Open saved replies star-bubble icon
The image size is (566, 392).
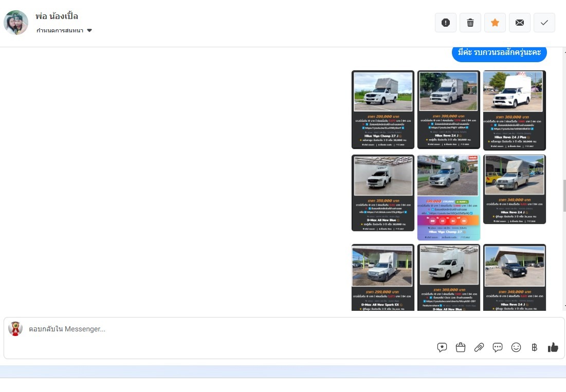442,347
